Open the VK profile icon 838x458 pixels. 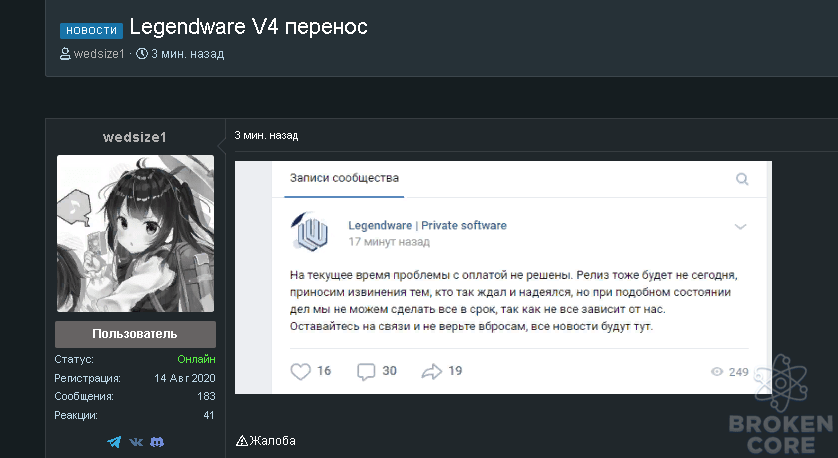pos(136,442)
